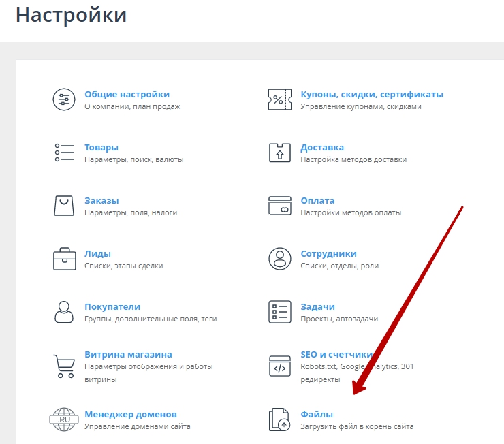Click the credit card icon for Оплата

(x=279, y=206)
